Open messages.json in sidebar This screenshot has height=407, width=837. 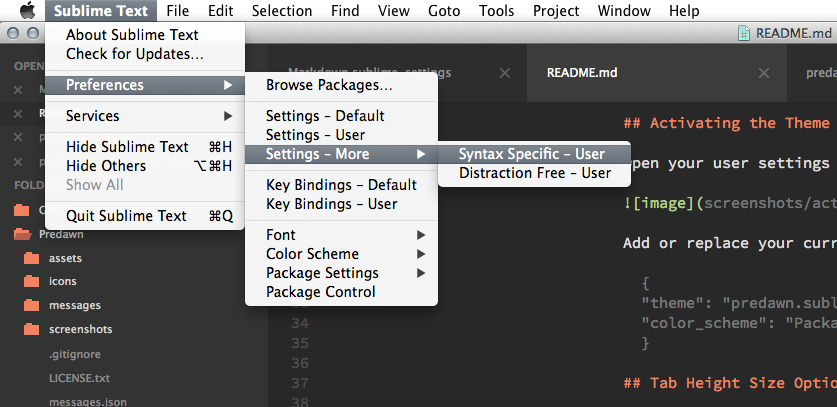88,401
